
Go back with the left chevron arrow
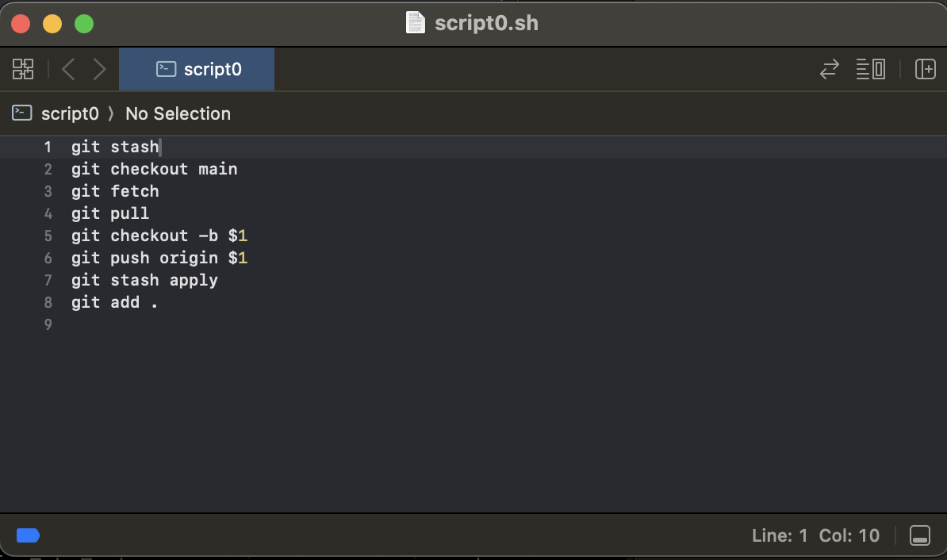(68, 69)
